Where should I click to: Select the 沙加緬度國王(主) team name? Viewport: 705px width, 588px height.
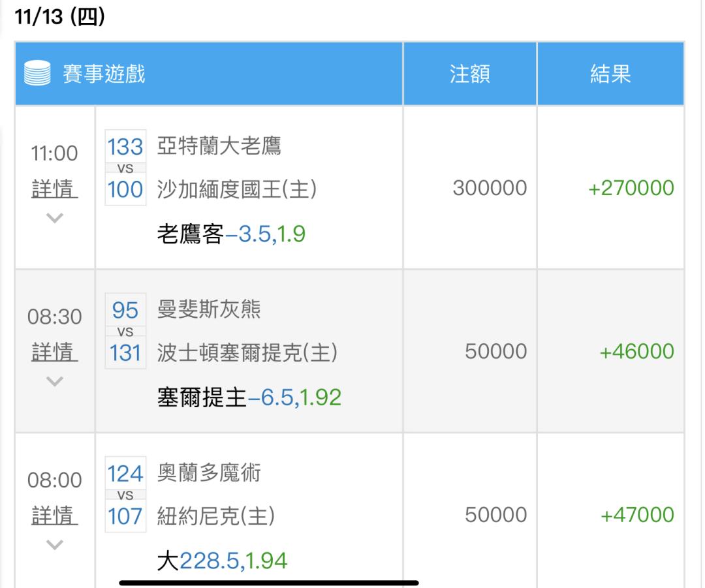point(236,189)
